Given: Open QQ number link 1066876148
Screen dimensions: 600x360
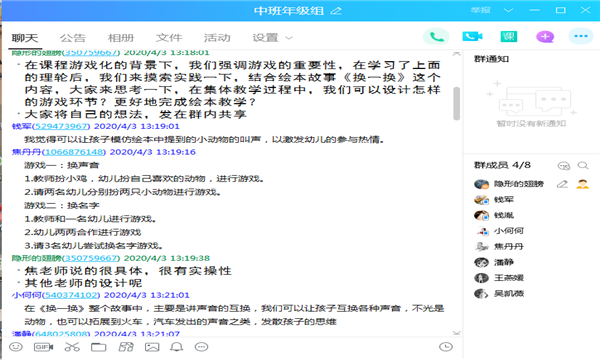Looking at the screenshot, I should point(74,152).
